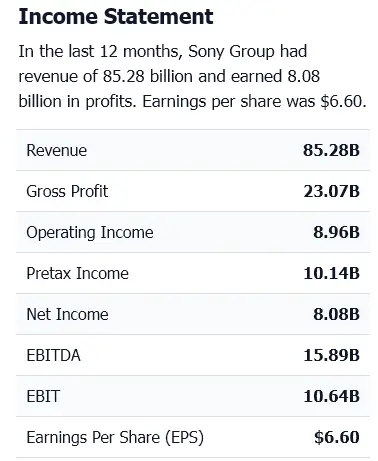This screenshot has width=378, height=461.
Task: Click the Sony Group summary paragraph
Action: 192,76
